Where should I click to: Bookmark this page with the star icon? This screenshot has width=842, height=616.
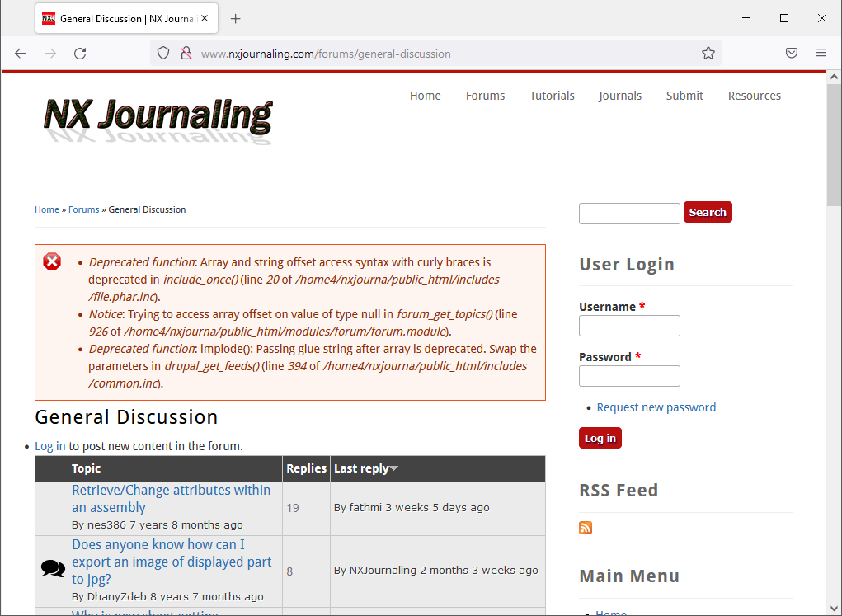(708, 53)
